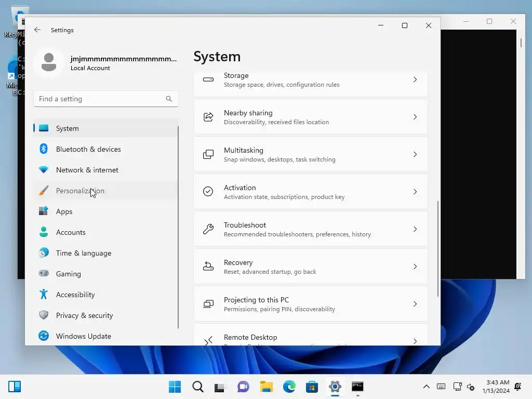Viewport: 532px width, 399px height.
Task: Click the Bluetooth icon in sidebar
Action: 44,149
